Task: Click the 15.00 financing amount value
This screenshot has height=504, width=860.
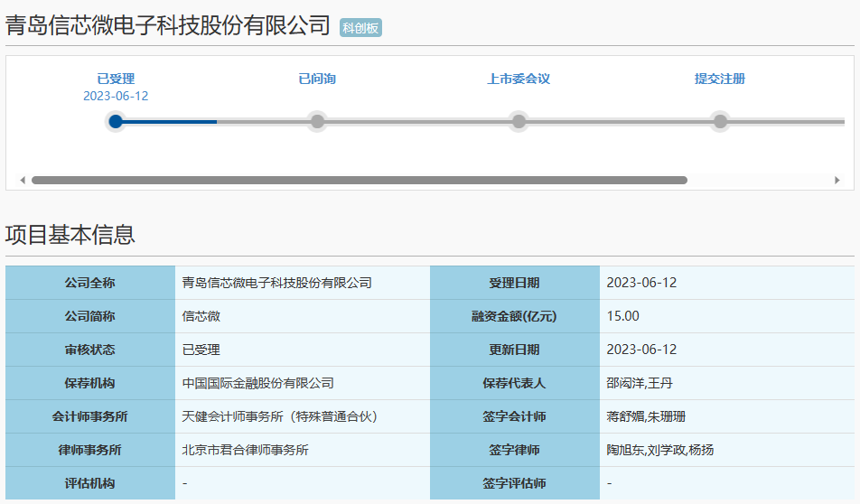Action: coord(623,316)
